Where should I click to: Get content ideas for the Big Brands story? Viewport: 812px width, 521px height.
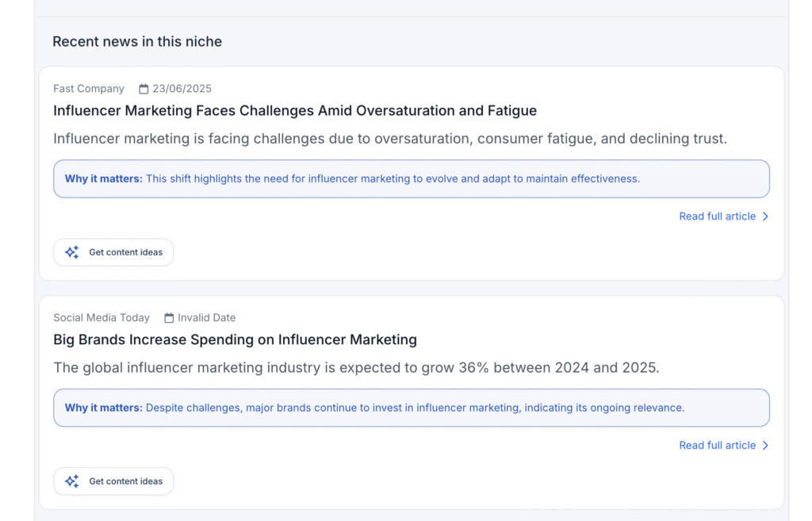click(x=113, y=481)
